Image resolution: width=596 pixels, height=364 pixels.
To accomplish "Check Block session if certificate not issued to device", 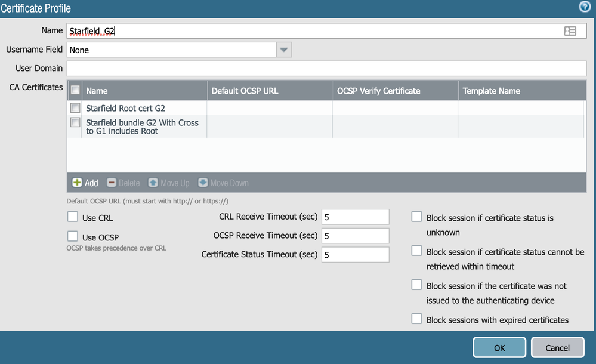I will [416, 285].
